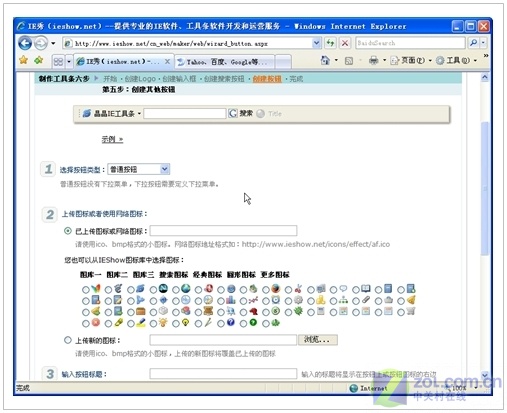Image resolution: width=507 pixels, height=413 pixels.
Task: Expand the 晶晶IE工具条 dropdown arrow in preview
Action: pos(139,114)
